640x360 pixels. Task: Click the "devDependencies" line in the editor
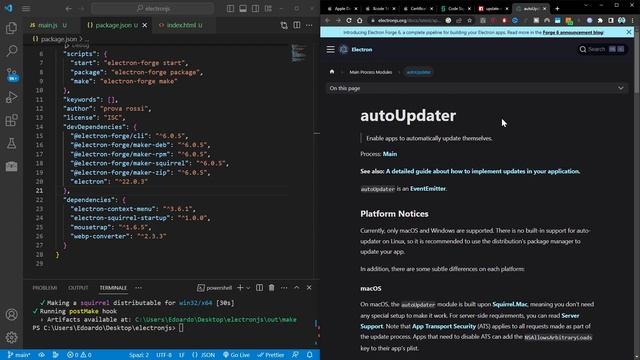(100, 127)
